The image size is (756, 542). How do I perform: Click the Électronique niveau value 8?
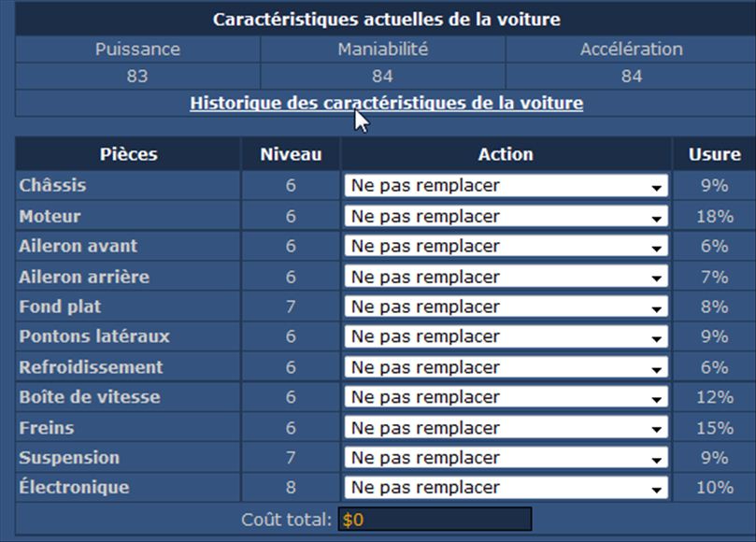point(291,488)
